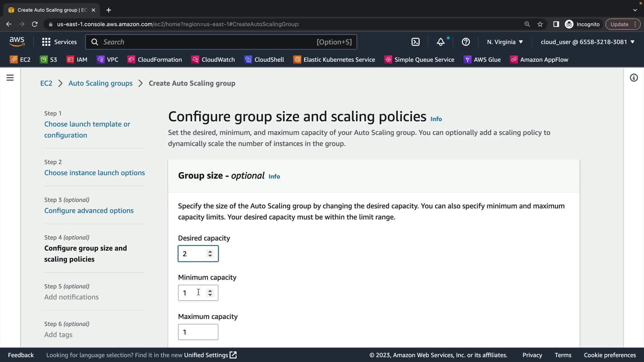Toggle the side navigation hamburger menu
Screen dimensions: 644x362
(x=10, y=78)
